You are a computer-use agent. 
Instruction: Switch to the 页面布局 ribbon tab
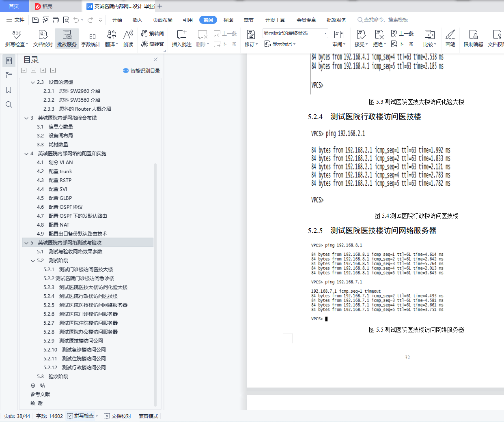point(163,20)
